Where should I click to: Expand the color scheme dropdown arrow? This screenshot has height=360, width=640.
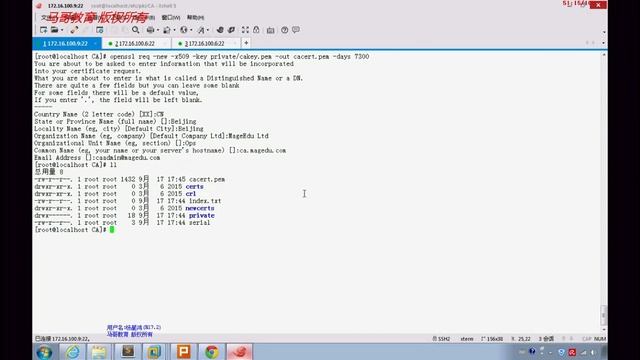(x=174, y=30)
